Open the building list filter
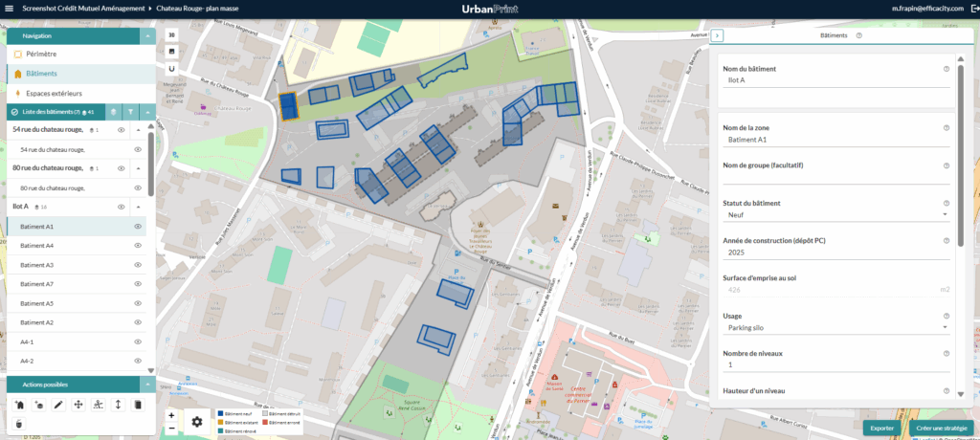 click(131, 112)
